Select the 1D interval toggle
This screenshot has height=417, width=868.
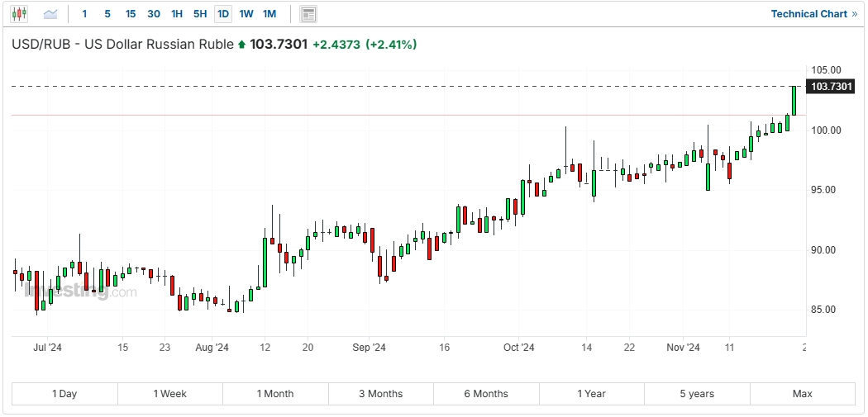pos(223,14)
